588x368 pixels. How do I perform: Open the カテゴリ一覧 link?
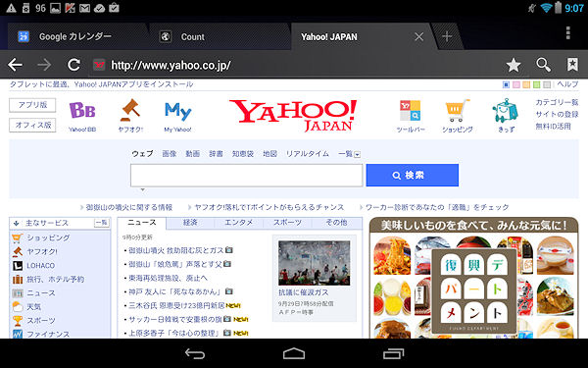(x=557, y=102)
